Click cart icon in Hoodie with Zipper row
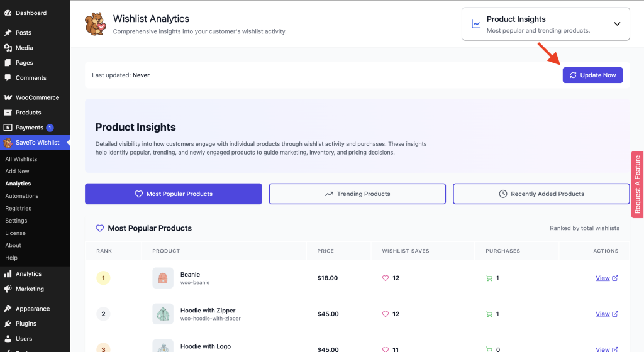 click(489, 314)
